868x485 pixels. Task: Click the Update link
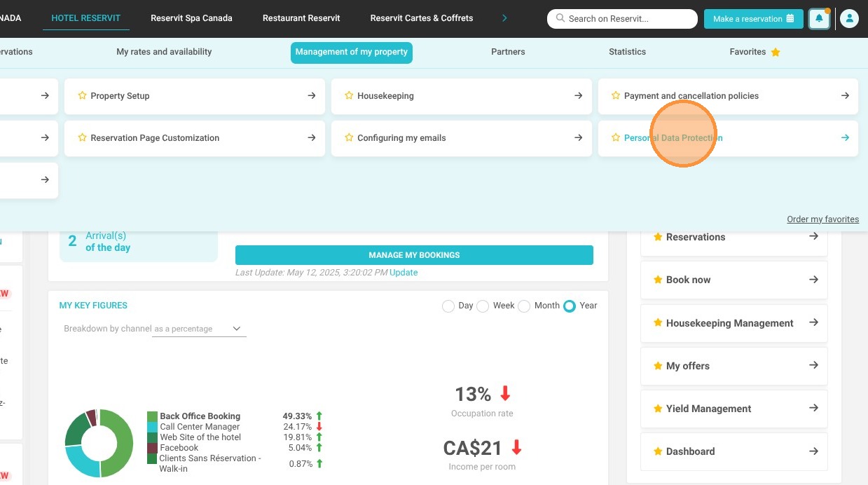click(404, 273)
